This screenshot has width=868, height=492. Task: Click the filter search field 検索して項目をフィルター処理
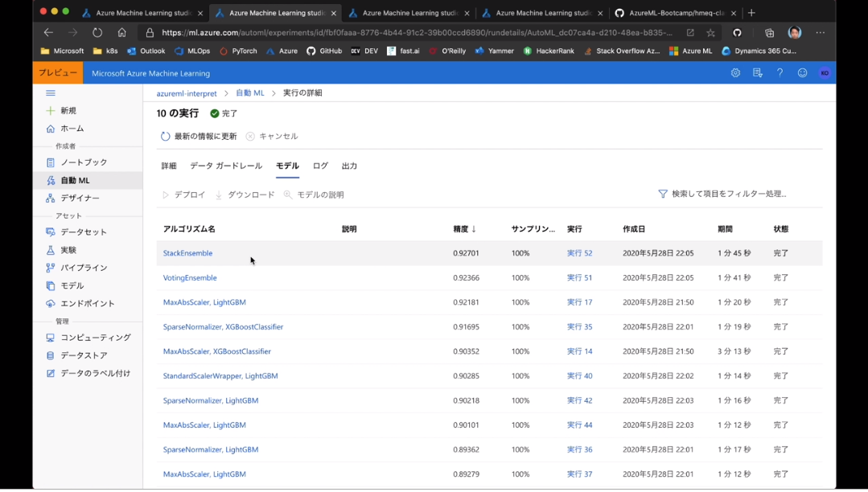(x=722, y=194)
